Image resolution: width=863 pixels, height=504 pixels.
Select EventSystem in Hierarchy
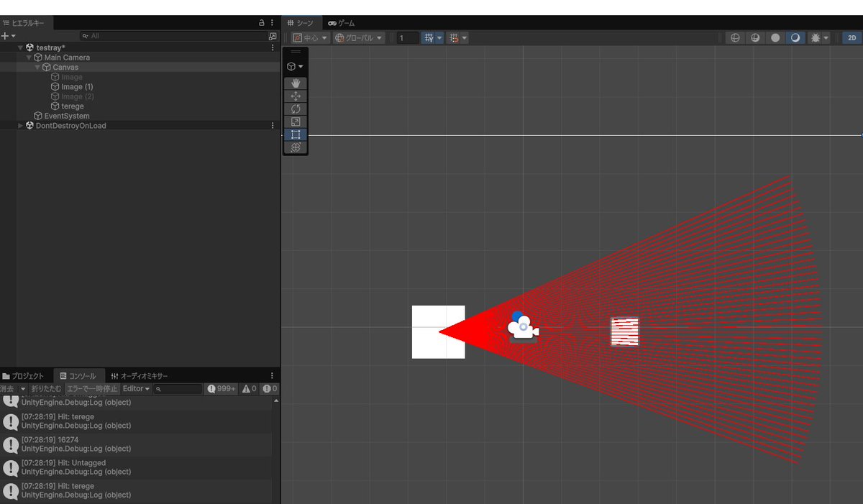67,116
